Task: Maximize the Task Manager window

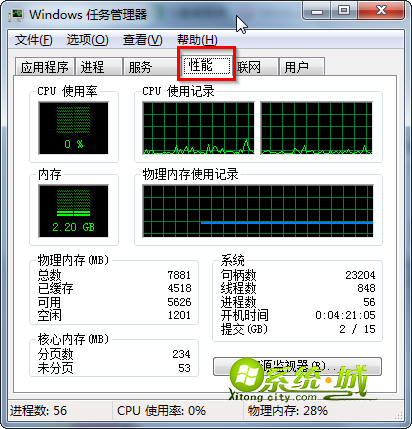Action: coord(344,11)
